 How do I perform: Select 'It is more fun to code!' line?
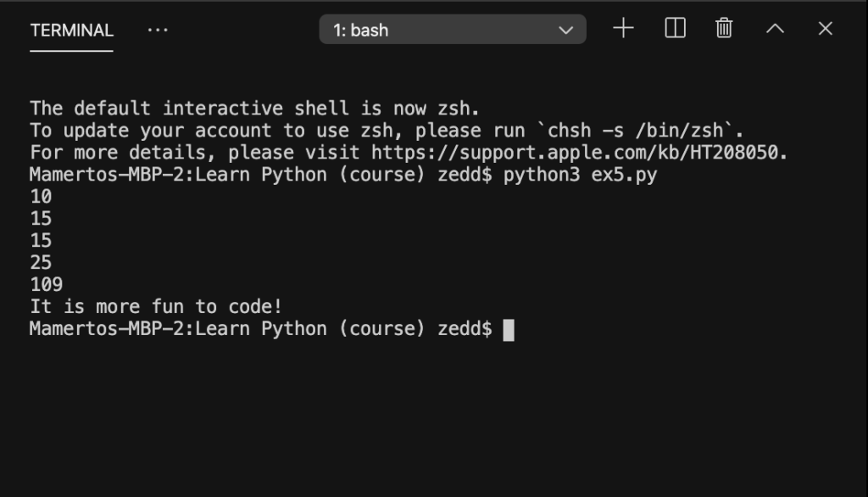point(156,306)
